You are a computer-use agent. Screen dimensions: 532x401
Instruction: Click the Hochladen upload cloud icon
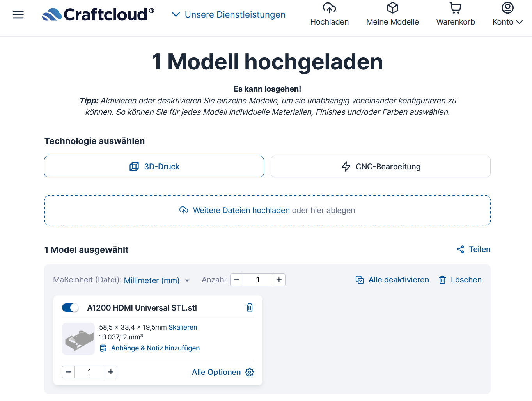tap(329, 8)
